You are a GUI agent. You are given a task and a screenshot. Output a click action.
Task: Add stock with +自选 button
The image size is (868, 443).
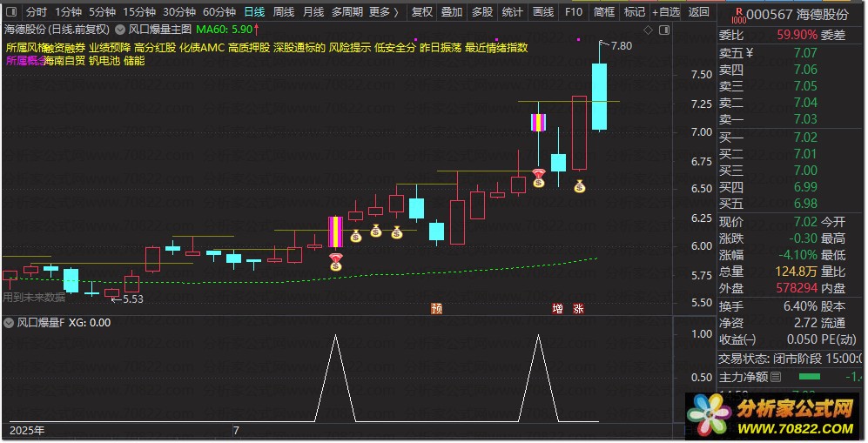click(x=666, y=11)
